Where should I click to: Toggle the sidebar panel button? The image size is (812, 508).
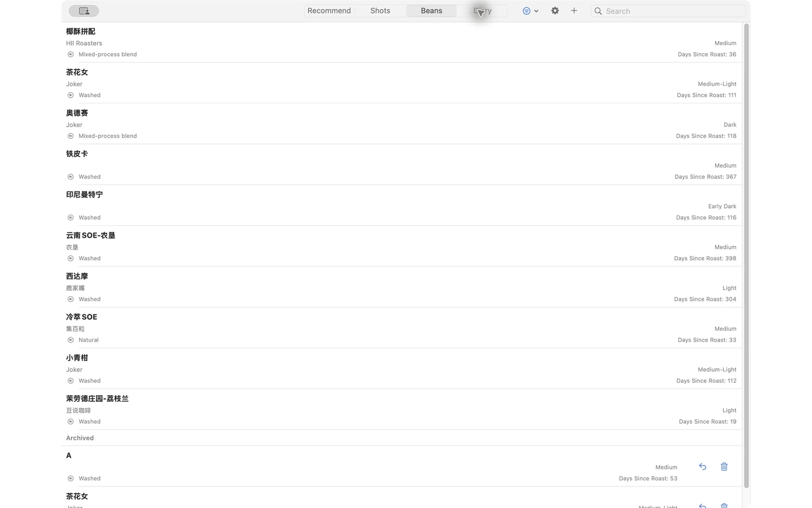(83, 11)
